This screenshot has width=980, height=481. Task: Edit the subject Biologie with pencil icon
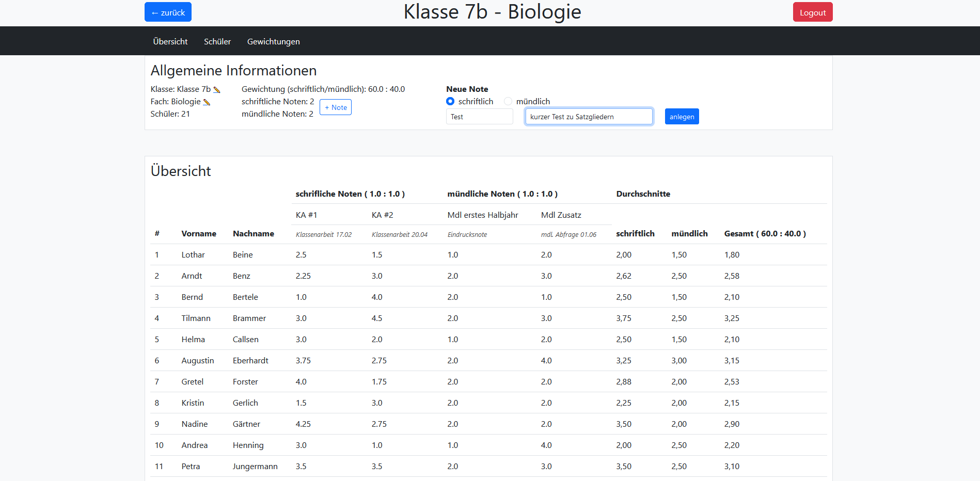click(207, 102)
